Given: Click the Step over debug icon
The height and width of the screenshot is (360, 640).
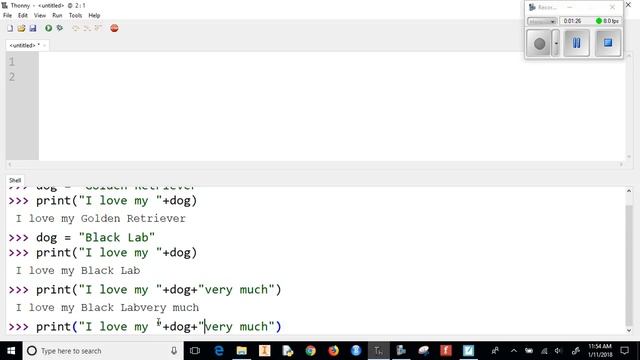Looking at the screenshot, I should pyautogui.click(x=76, y=28).
